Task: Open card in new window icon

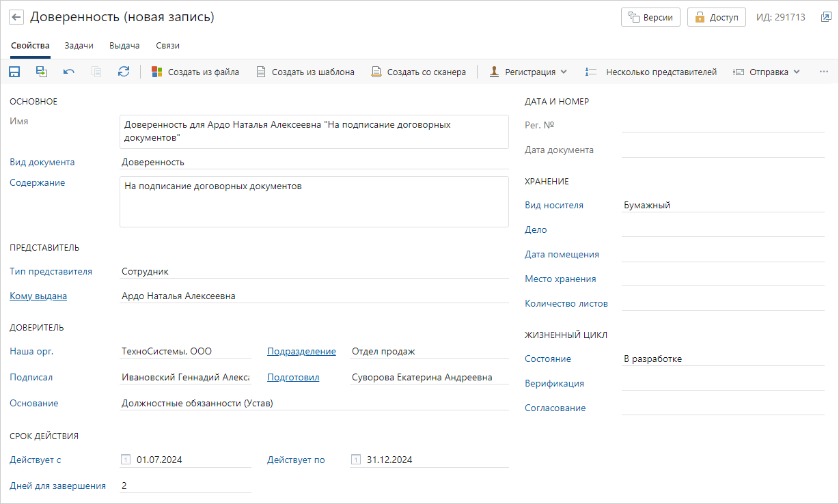Action: (x=826, y=17)
